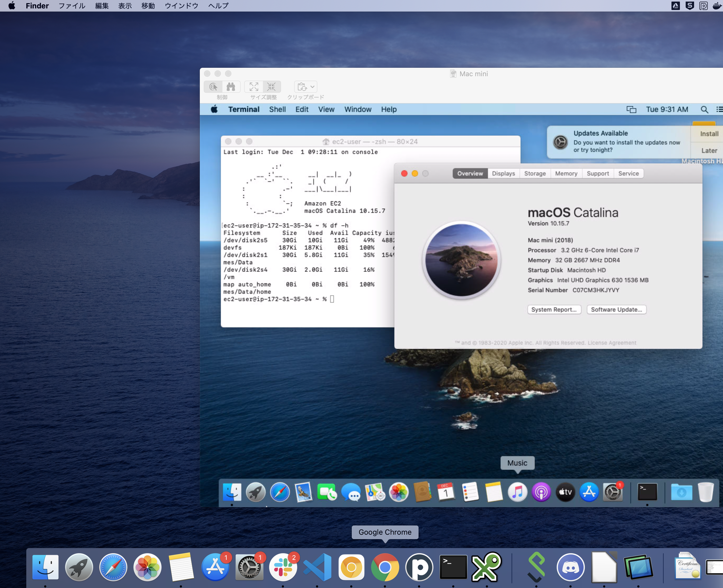Switch to the Memory tab
The height and width of the screenshot is (588, 723).
pos(566,173)
